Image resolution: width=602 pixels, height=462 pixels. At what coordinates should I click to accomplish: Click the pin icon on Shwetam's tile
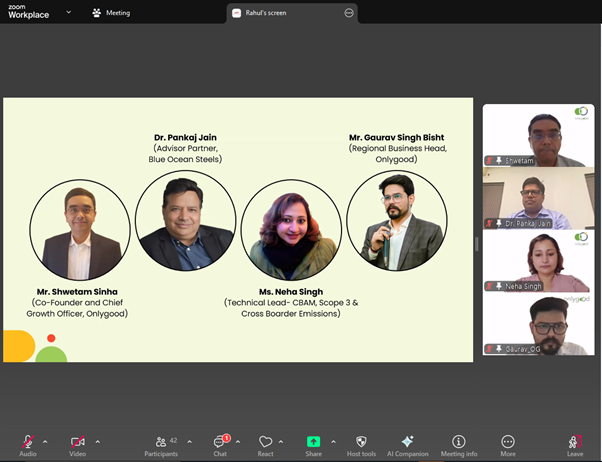[499, 160]
